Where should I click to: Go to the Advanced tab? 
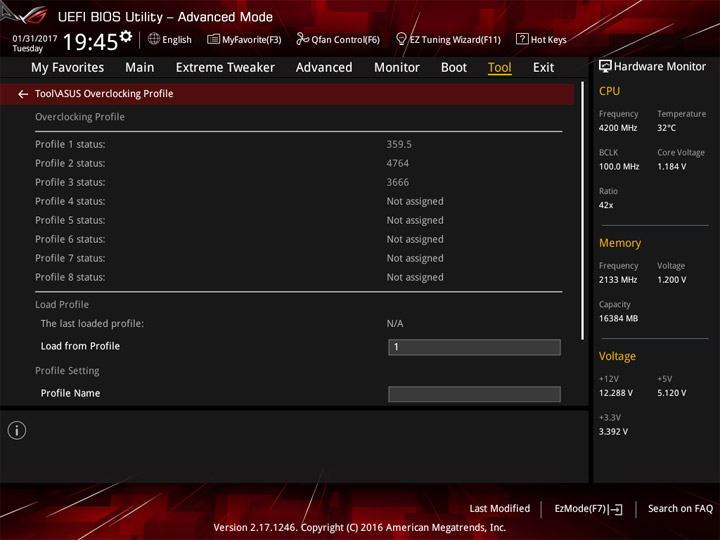tap(324, 68)
